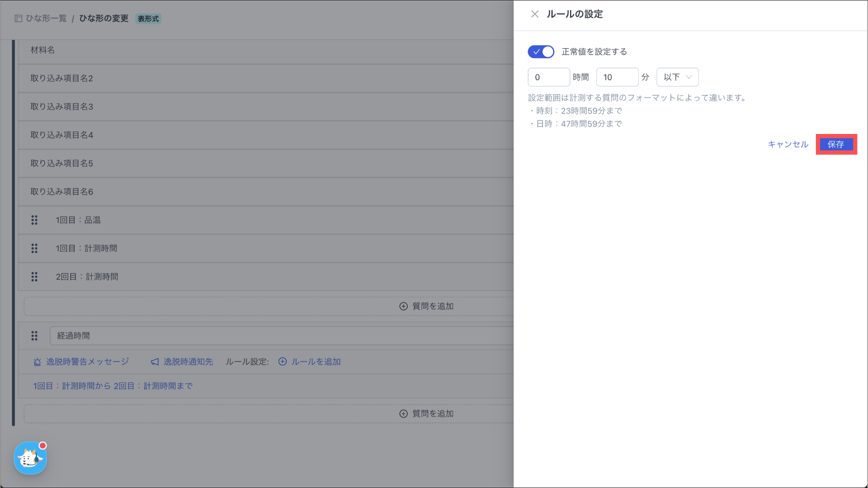
Task: Click drag handle for 1回目：計測時間
Action: tap(34, 248)
